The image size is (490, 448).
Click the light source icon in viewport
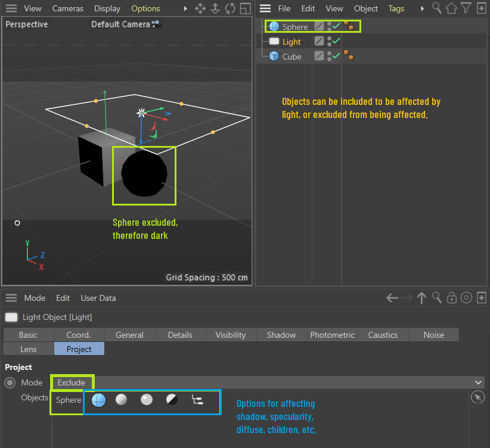[141, 113]
